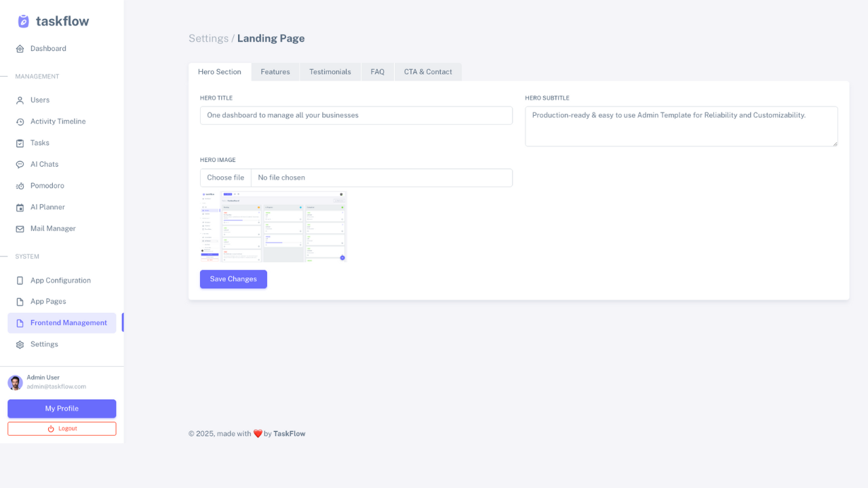Click into the Hero Title input field
Image resolution: width=868 pixels, height=488 pixels.
tap(356, 115)
